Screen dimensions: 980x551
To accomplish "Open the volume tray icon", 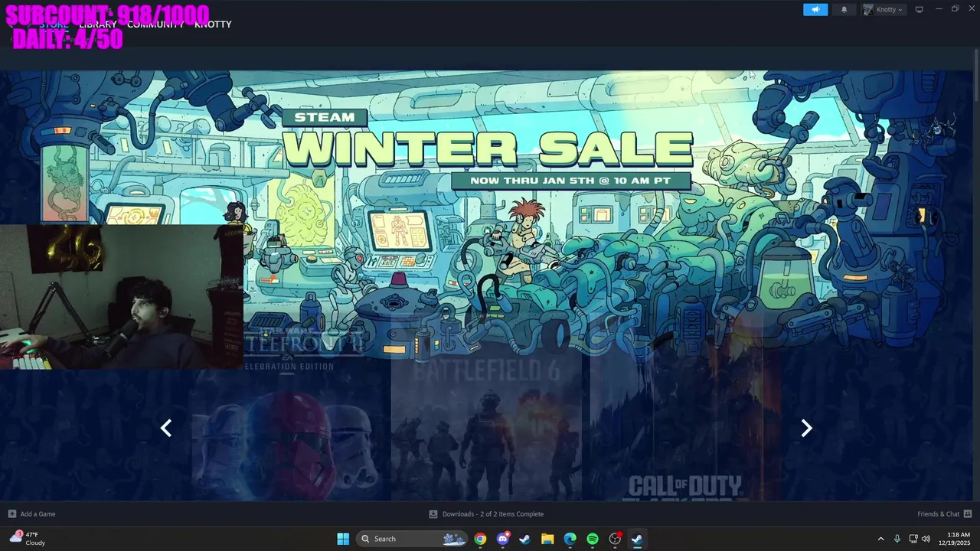I will 926,539.
